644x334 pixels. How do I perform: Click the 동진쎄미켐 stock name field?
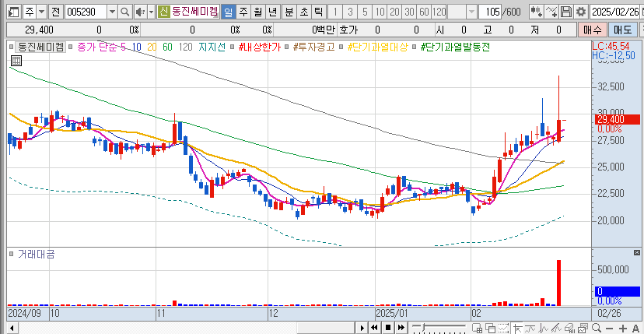pyautogui.click(x=194, y=12)
